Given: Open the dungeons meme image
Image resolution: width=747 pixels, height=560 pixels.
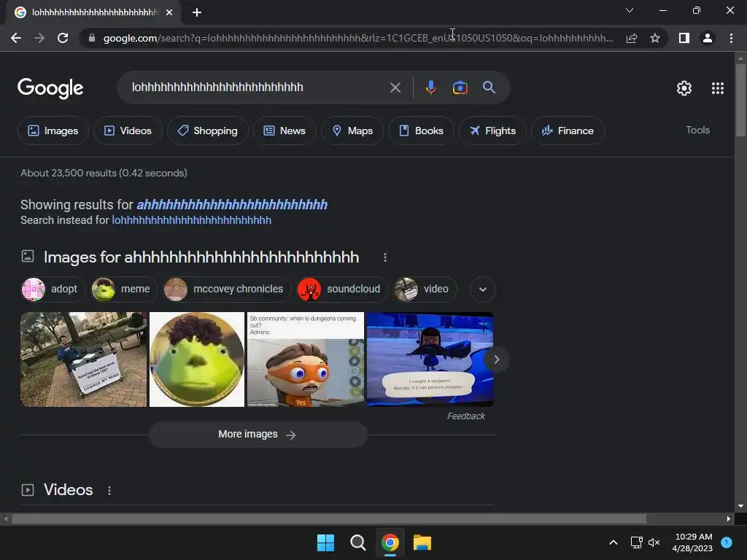Looking at the screenshot, I should pyautogui.click(x=306, y=359).
